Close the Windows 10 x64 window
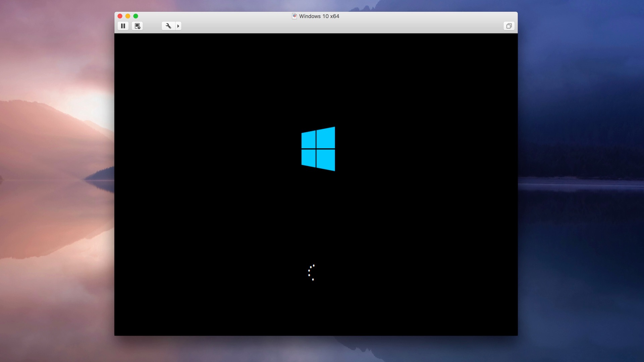Screen dimensions: 644x362 point(120,16)
